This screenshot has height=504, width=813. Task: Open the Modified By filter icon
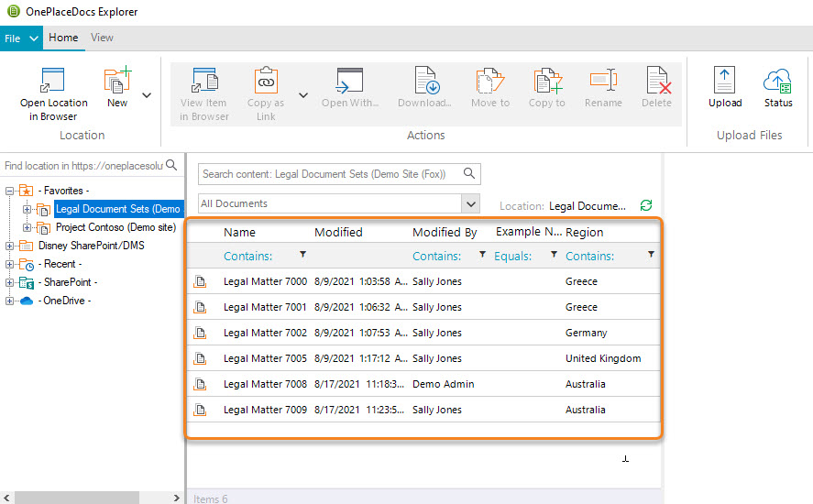[482, 255]
